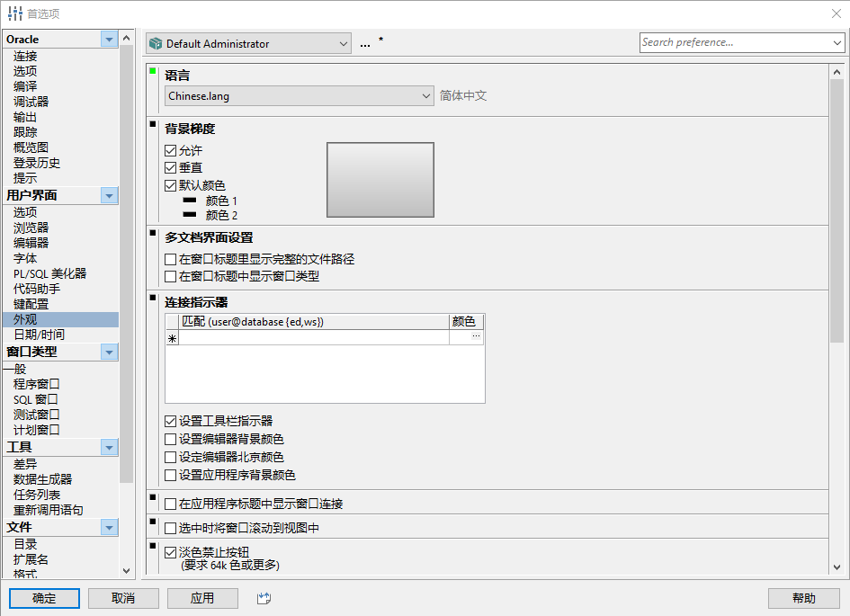Collapse the Oracle section in sidebar

click(110, 39)
